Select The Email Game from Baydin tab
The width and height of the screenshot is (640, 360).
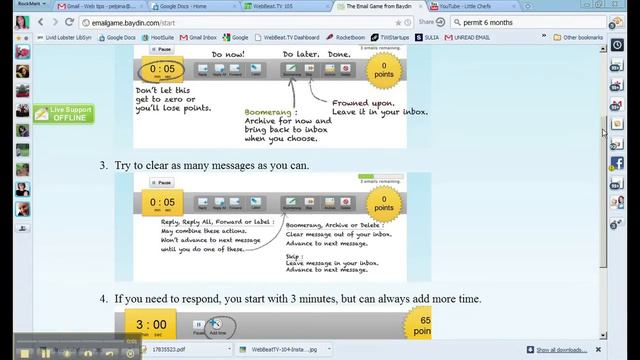click(x=379, y=6)
